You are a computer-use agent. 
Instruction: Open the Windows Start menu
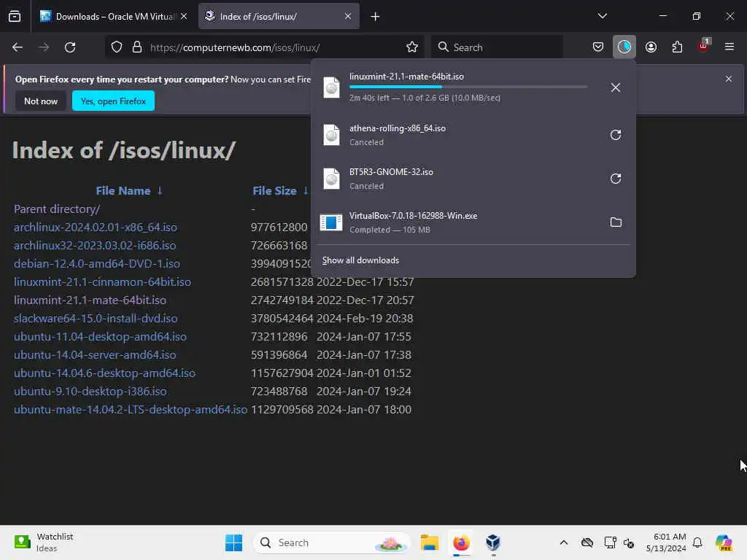[x=234, y=542]
